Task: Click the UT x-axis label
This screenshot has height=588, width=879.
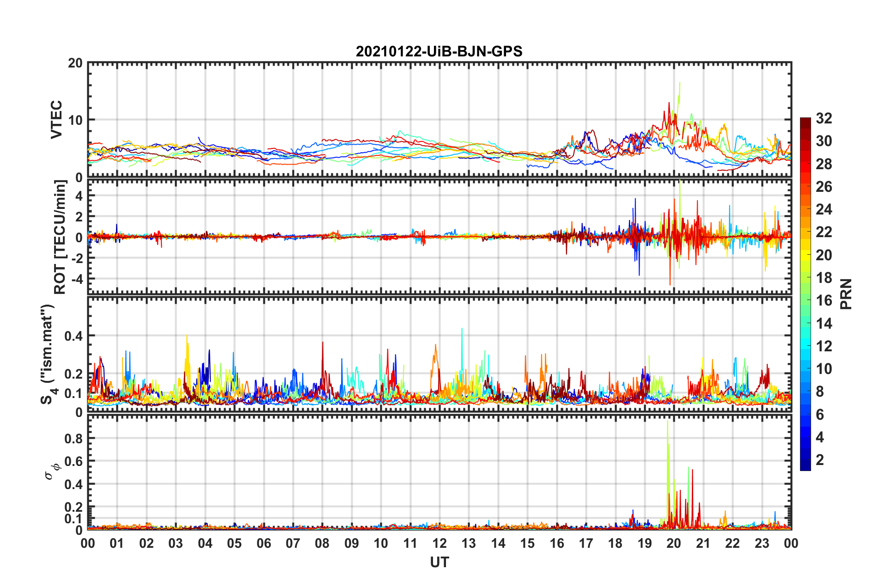Action: pos(439,562)
